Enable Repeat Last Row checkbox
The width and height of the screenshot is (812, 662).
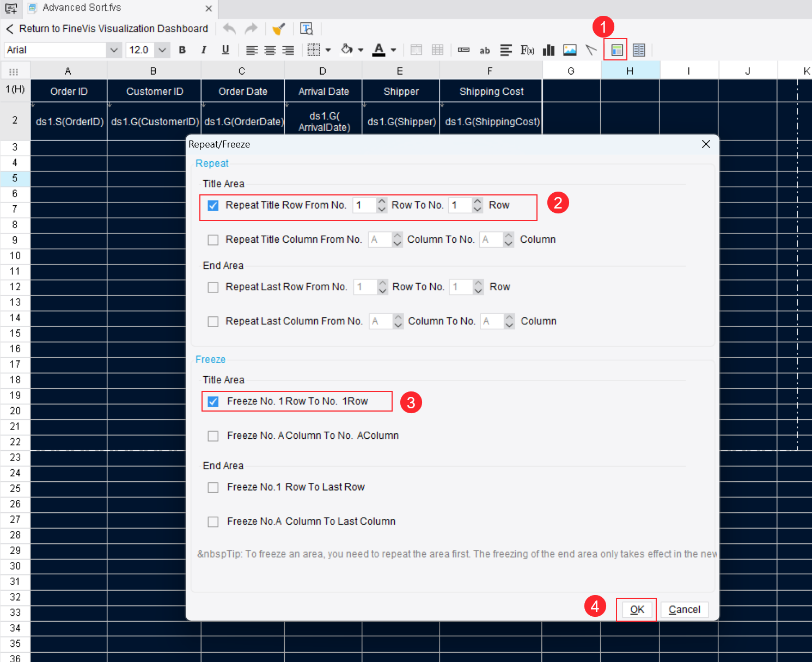click(x=213, y=287)
